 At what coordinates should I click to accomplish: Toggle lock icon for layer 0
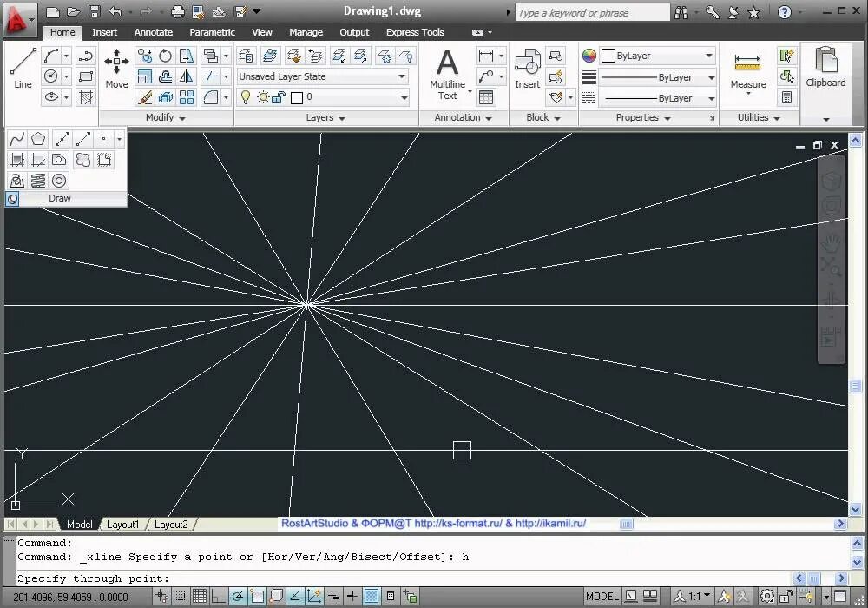coord(279,97)
